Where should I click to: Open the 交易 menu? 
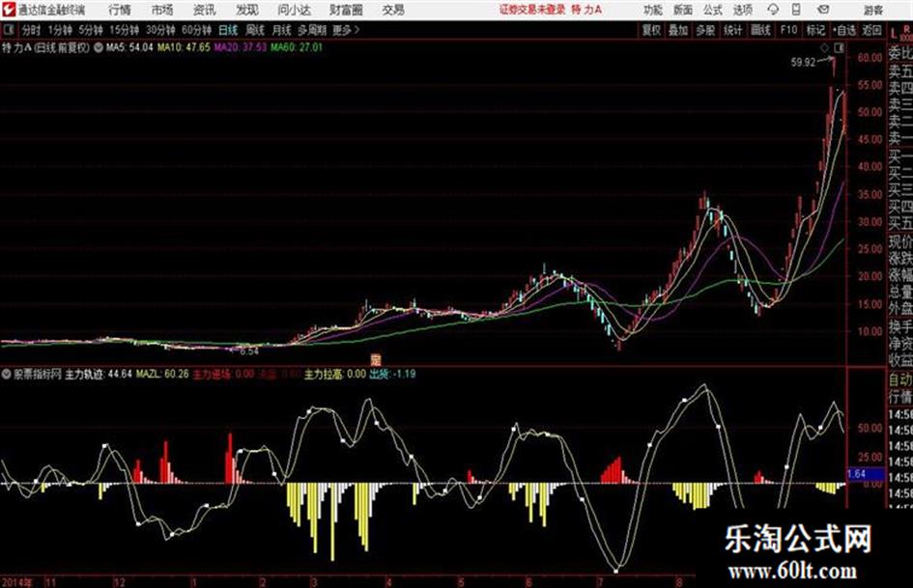tap(393, 10)
